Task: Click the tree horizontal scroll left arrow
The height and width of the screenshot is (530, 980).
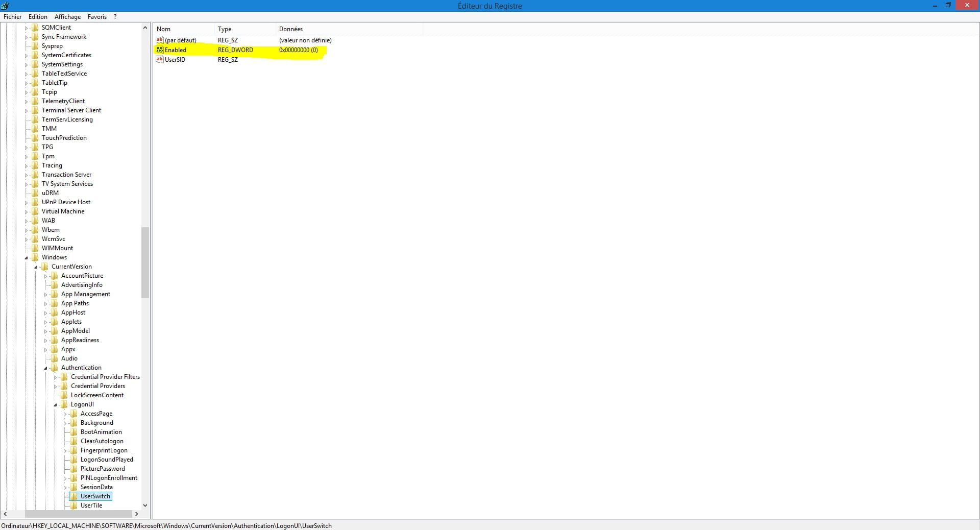Action: tap(5, 514)
